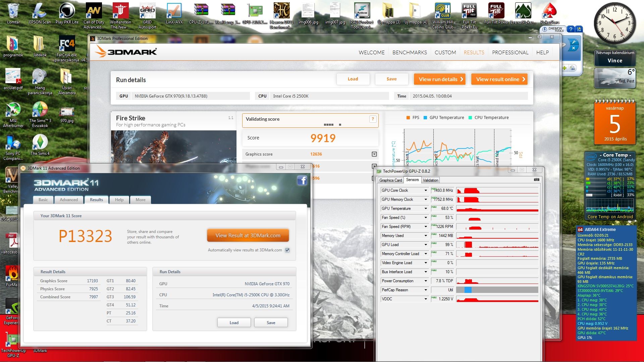Select Advanced tab in 3DMark 11
This screenshot has width=644, height=362.
coord(69,200)
